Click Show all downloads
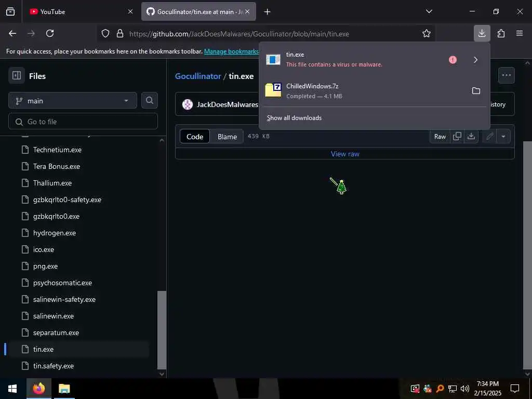Viewport: 532px width, 399px height. (x=294, y=118)
